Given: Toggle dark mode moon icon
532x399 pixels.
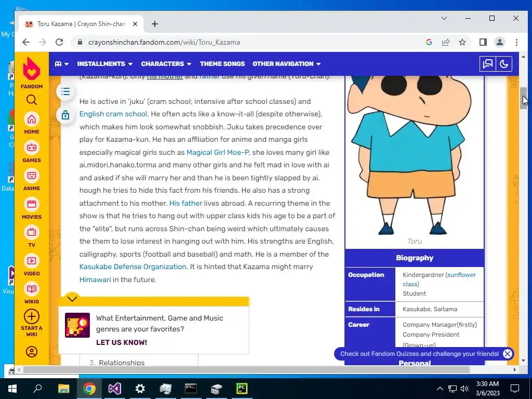Looking at the screenshot, I should pyautogui.click(x=504, y=64).
